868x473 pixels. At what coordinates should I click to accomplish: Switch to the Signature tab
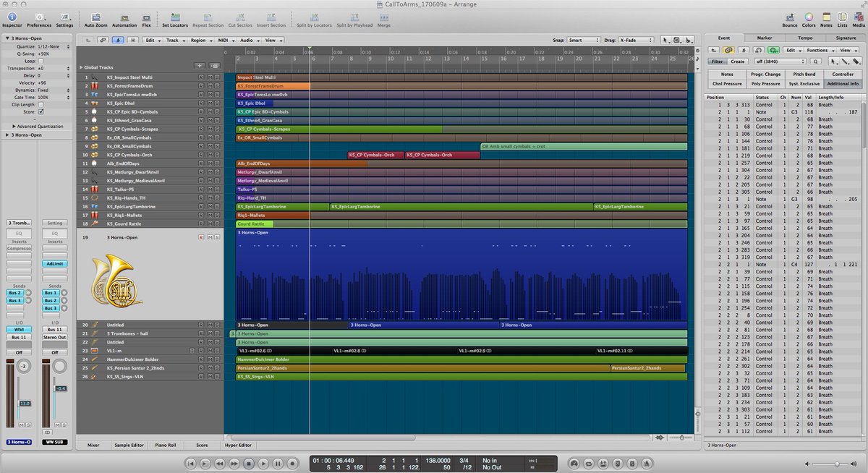coord(846,38)
